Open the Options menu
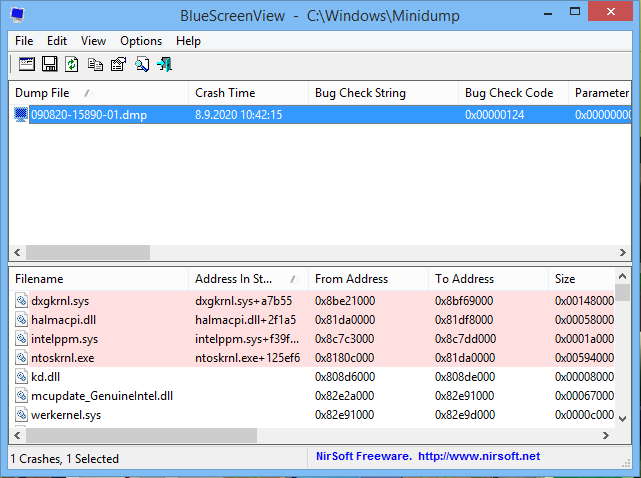The image size is (641, 478). click(x=141, y=41)
